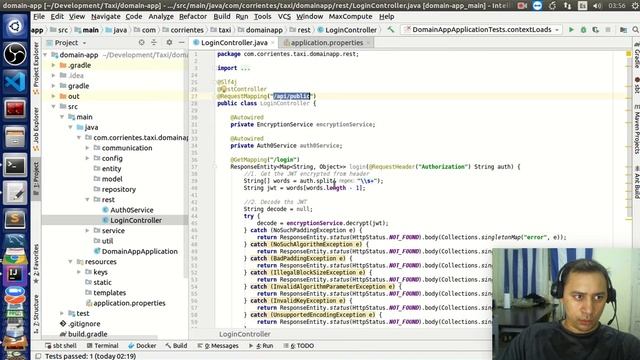Expand the test folder
This screenshot has width=640, height=360.
tap(62, 313)
